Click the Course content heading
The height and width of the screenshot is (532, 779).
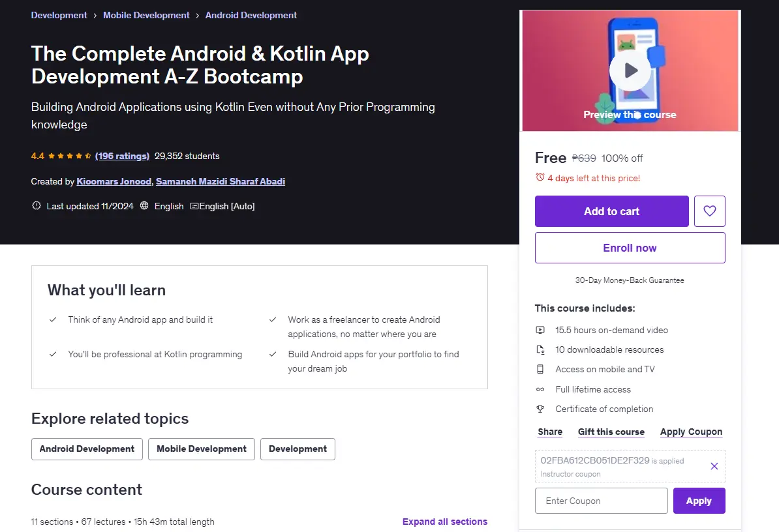coord(86,490)
